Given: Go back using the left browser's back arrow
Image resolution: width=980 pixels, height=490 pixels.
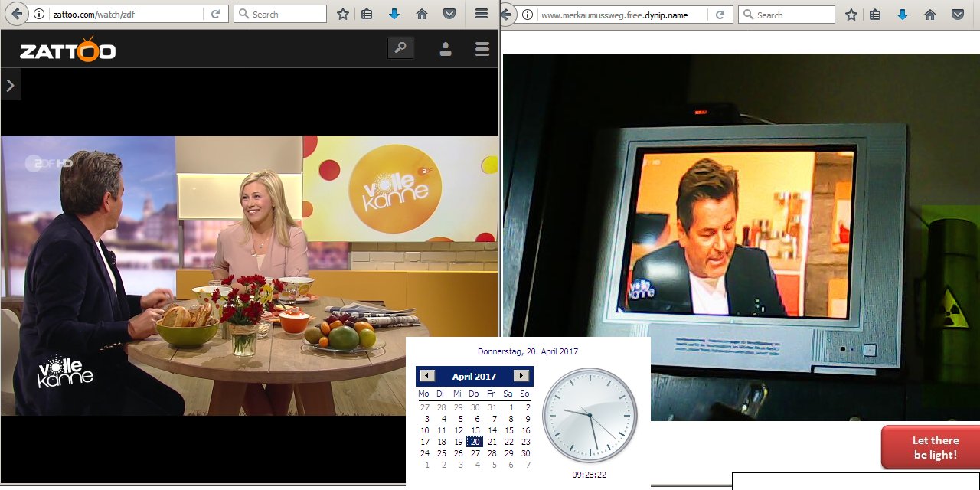Looking at the screenshot, I should (x=17, y=14).
